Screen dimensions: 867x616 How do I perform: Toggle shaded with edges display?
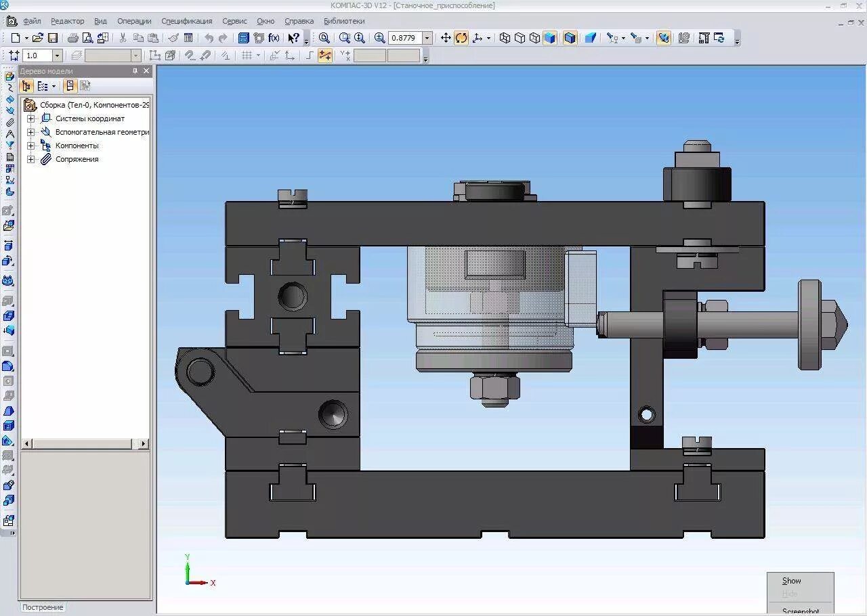(570, 38)
